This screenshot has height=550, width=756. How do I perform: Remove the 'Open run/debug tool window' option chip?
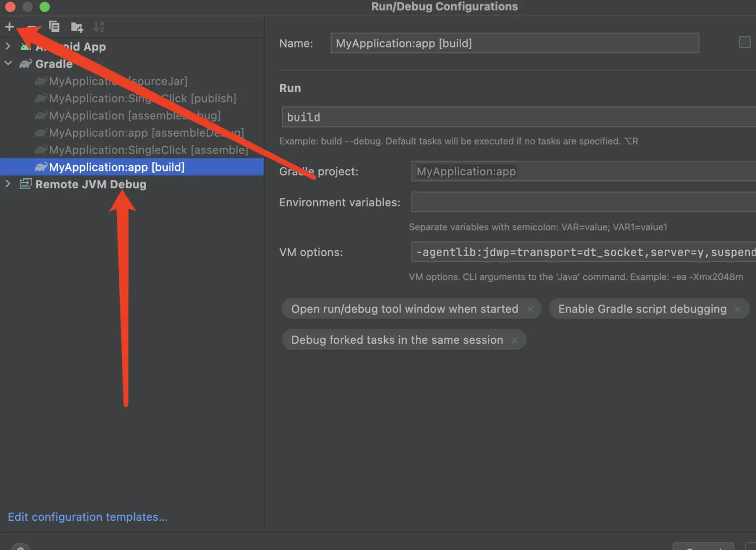(530, 310)
